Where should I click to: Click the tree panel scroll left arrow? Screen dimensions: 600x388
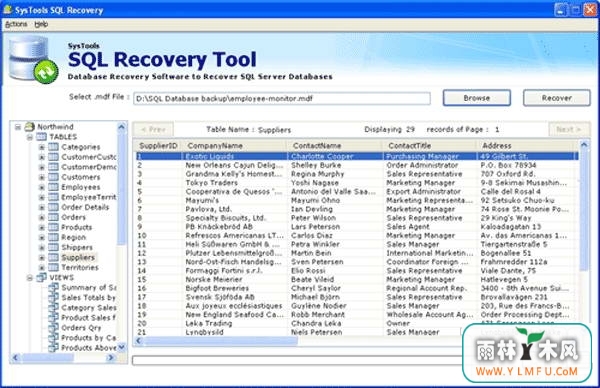pyautogui.click(x=15, y=358)
